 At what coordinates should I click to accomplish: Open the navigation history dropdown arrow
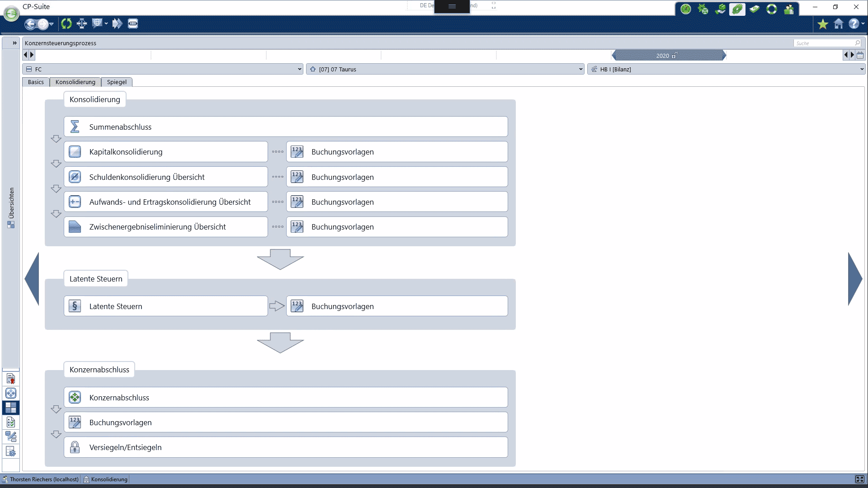pyautogui.click(x=52, y=24)
